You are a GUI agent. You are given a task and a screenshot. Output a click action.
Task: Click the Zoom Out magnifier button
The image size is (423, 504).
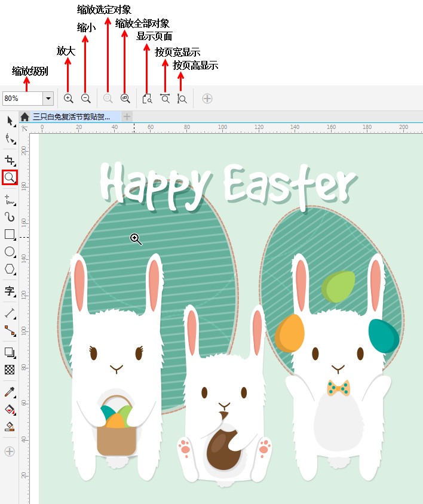click(85, 99)
